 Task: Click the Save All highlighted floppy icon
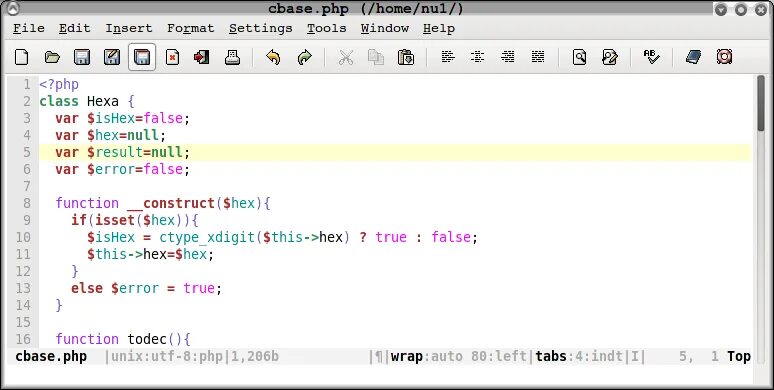[x=142, y=57]
